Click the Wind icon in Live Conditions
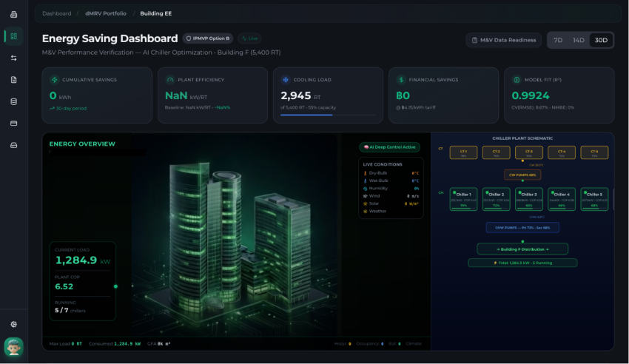Screen dimensions: 629x364 click(x=365, y=196)
